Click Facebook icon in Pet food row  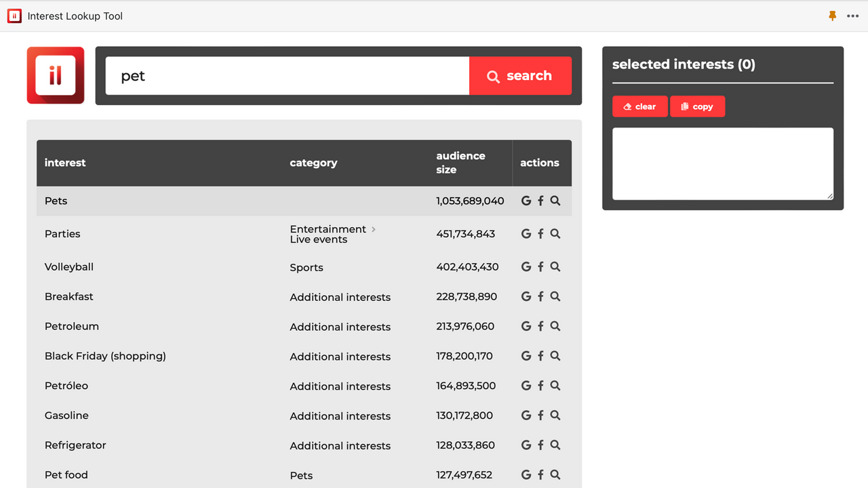point(540,476)
